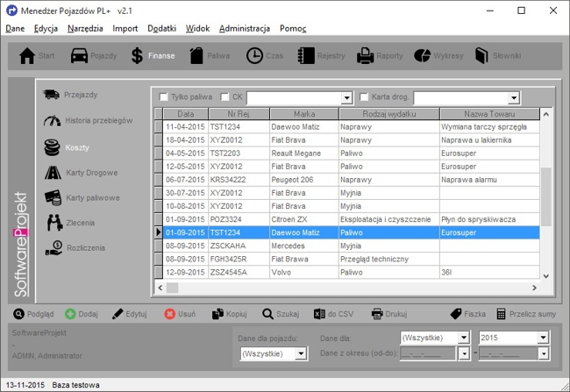Open the period end date picker arrow
This screenshot has height=392, width=570.
pyautogui.click(x=544, y=353)
